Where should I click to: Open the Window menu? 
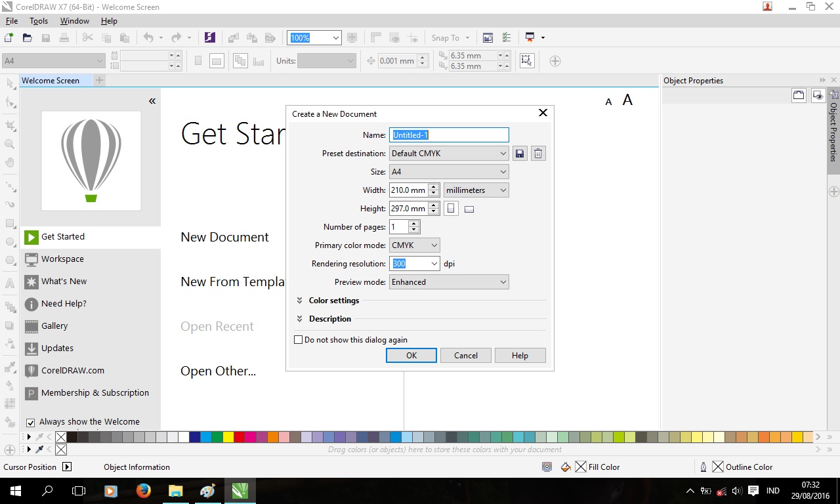click(75, 21)
